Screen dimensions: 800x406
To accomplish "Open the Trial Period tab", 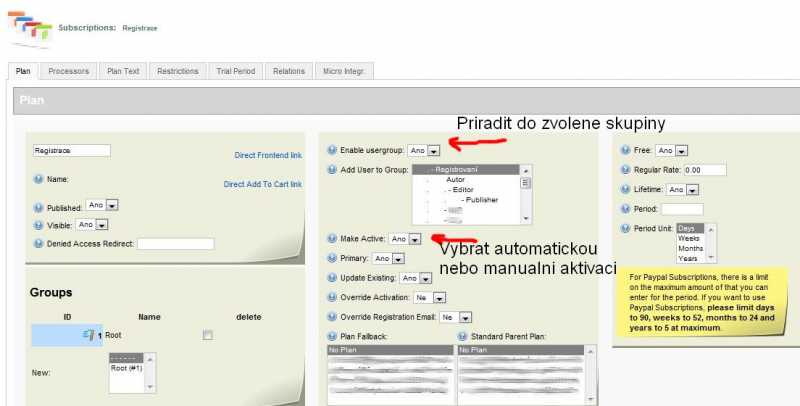I will pyautogui.click(x=236, y=71).
